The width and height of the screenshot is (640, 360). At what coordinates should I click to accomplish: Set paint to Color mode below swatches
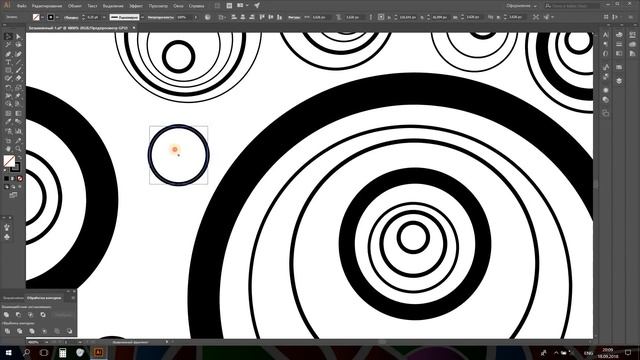[6, 178]
